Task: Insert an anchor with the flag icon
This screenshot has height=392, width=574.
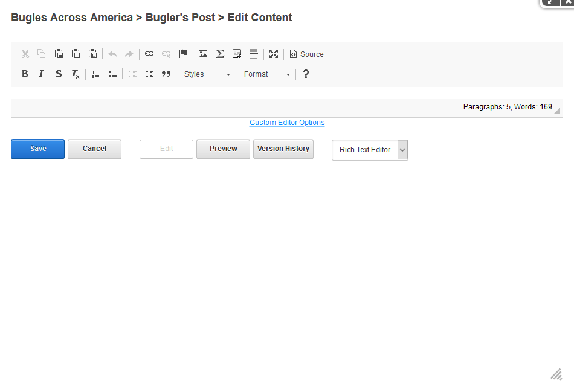Action: 184,54
